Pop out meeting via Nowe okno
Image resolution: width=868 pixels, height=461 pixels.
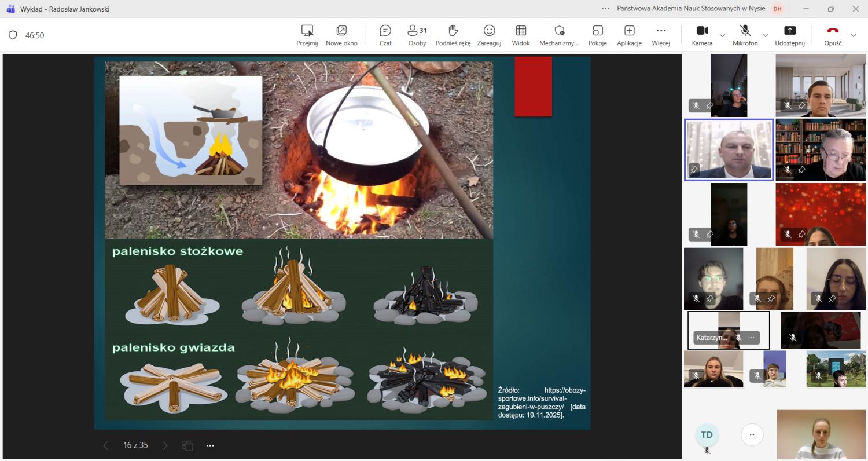point(341,35)
